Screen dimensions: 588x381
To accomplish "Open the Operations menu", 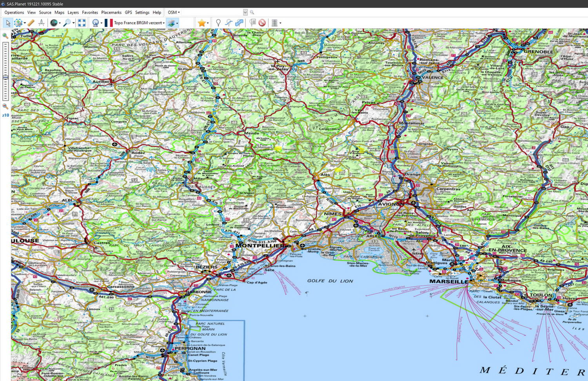I will coord(14,13).
